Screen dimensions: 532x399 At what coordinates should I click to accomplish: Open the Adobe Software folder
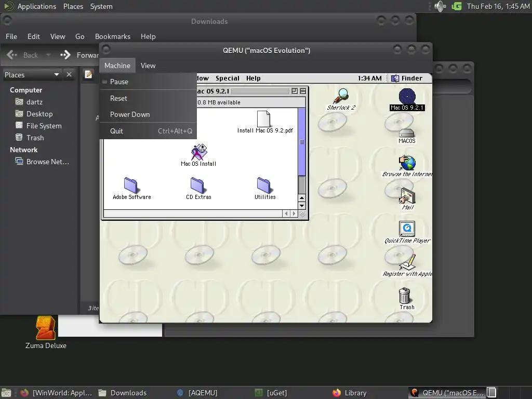click(130, 185)
